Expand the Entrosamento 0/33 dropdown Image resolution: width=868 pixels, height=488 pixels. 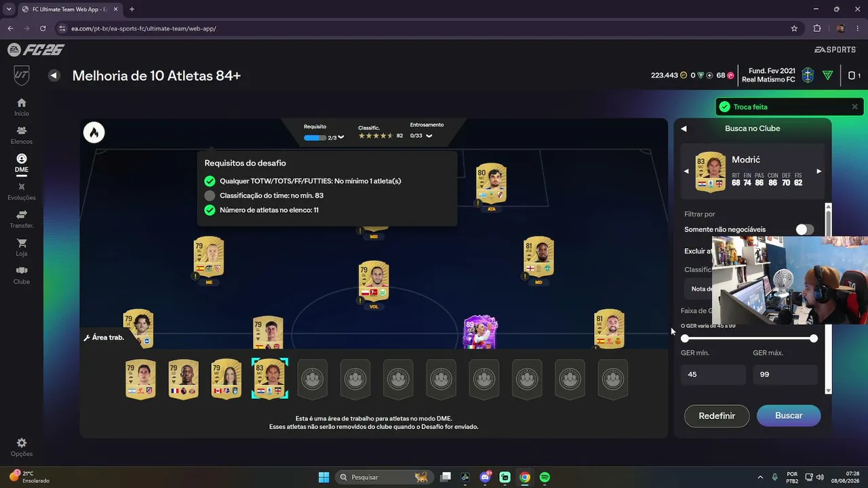(x=429, y=136)
